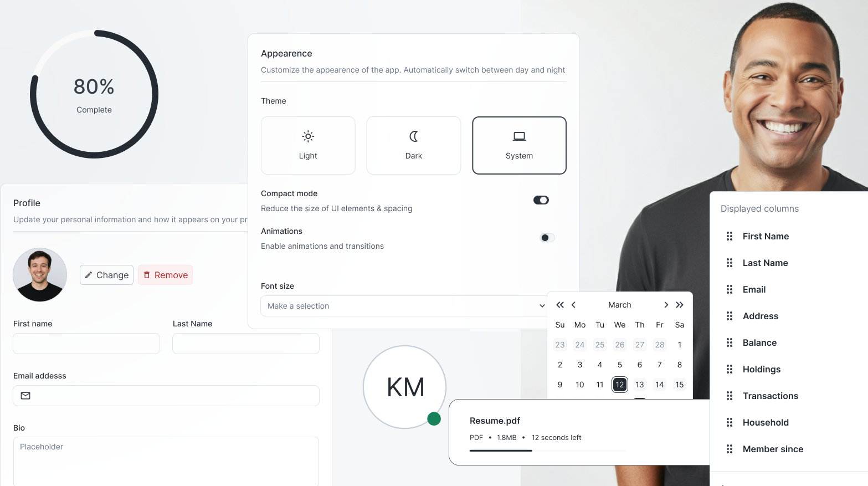The height and width of the screenshot is (486, 868).
Task: Disable the Compact mode toggle
Action: pyautogui.click(x=541, y=199)
